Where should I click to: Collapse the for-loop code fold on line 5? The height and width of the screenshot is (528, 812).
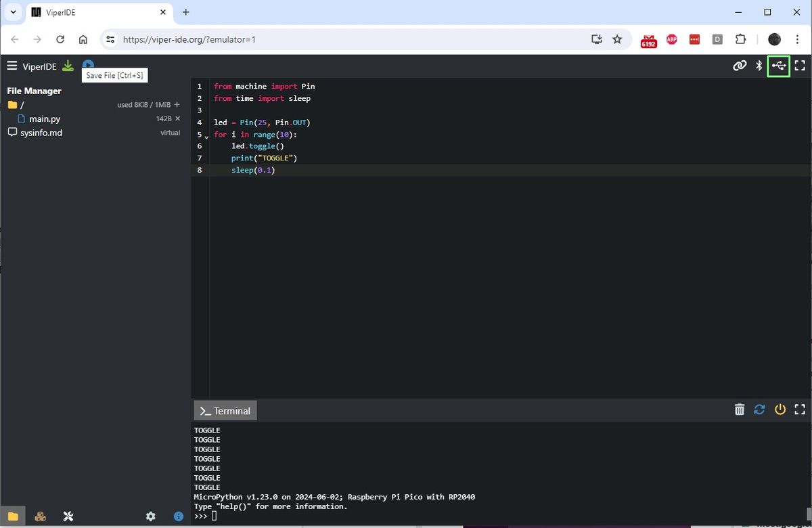[x=206, y=135]
